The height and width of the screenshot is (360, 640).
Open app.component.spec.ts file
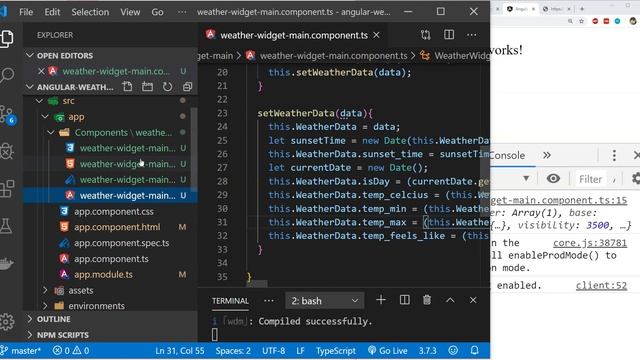coord(121,243)
